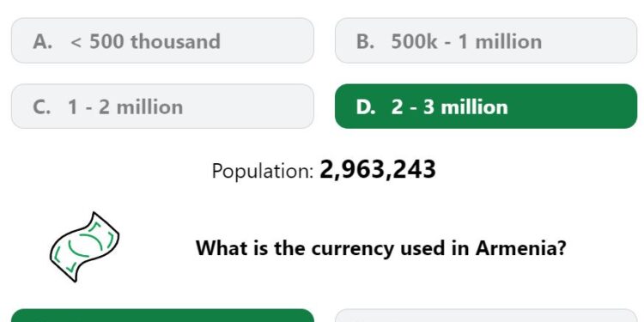Click the white 'D.' letter label
This screenshot has height=322, width=644.
366,107
